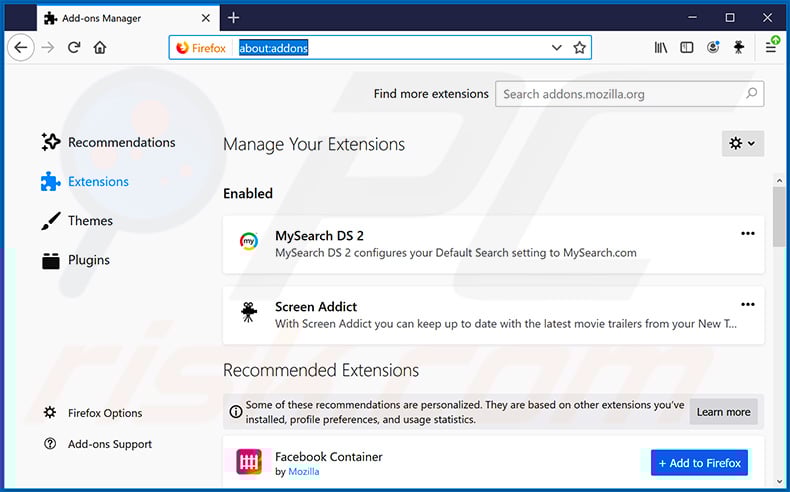The height and width of the screenshot is (492, 790).
Task: Click the Screen Addict toolbar icon
Action: click(x=739, y=47)
